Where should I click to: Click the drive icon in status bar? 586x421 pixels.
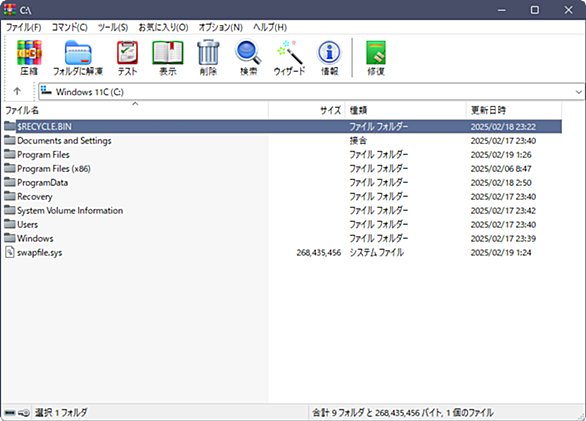click(10, 413)
